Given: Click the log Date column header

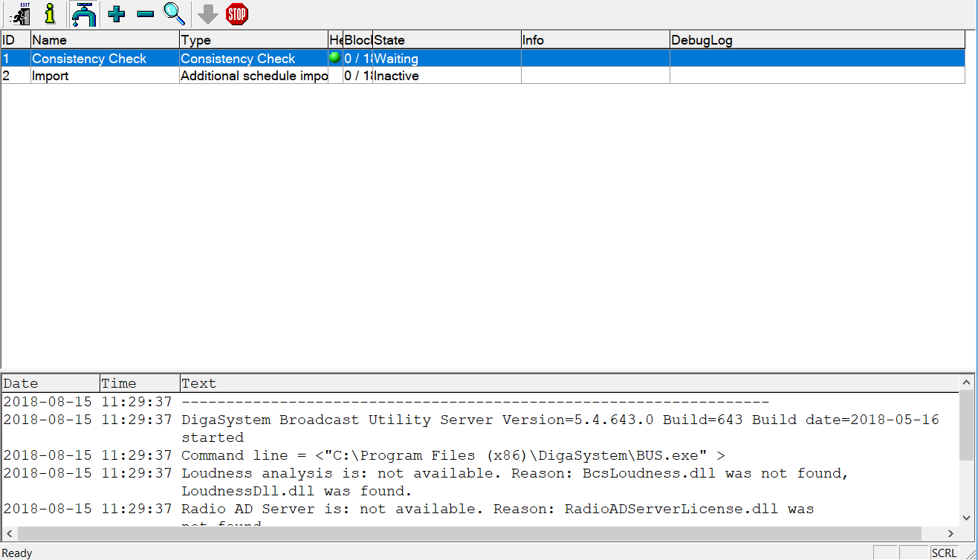Looking at the screenshot, I should tap(51, 383).
